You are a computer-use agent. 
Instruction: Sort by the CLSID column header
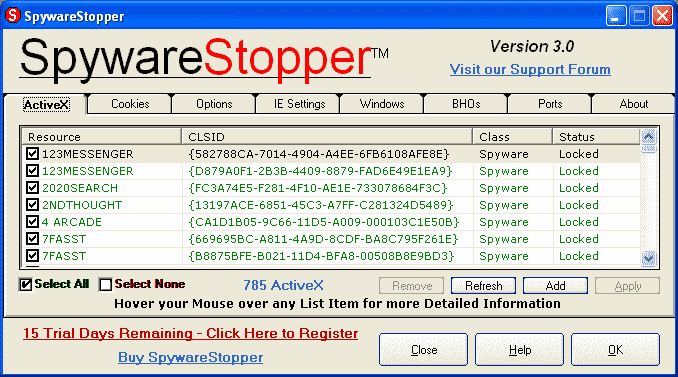[x=327, y=137]
